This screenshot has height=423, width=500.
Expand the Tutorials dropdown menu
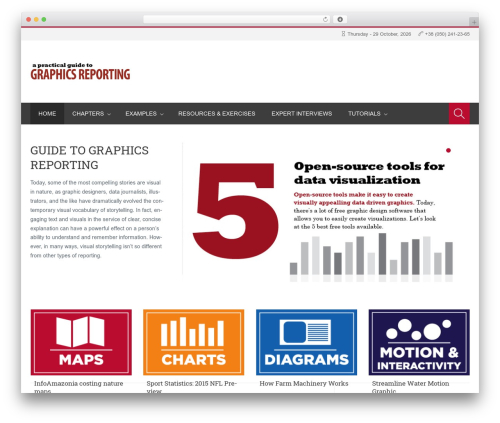pos(368,114)
